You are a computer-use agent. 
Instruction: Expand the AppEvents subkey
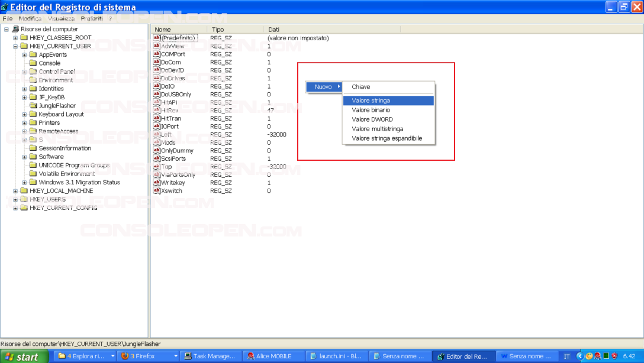pyautogui.click(x=24, y=55)
